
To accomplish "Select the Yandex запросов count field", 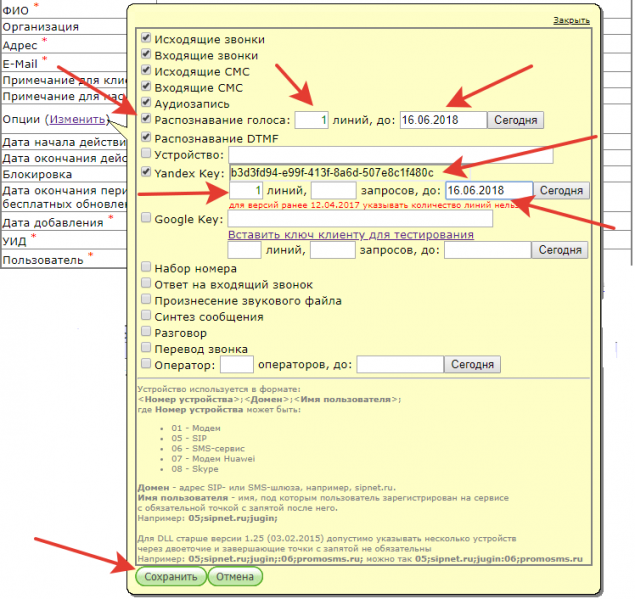I will 333,190.
